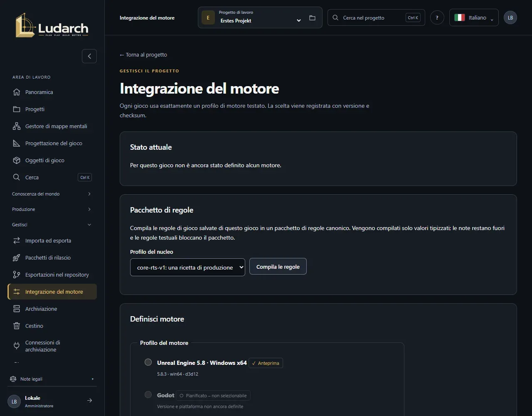
Task: Click the Stato attuale heading
Action: click(x=151, y=147)
